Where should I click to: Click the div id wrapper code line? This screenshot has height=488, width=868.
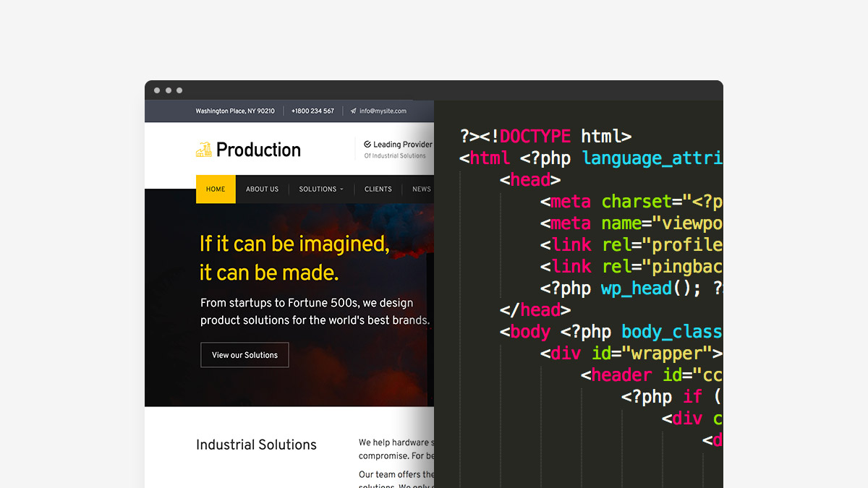pos(631,353)
